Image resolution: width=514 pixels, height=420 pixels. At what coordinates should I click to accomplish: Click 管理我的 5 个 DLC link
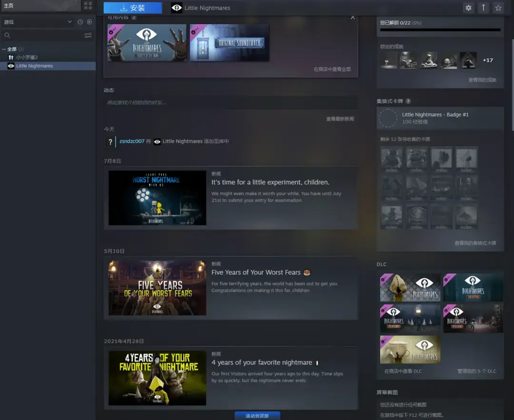(x=476, y=371)
